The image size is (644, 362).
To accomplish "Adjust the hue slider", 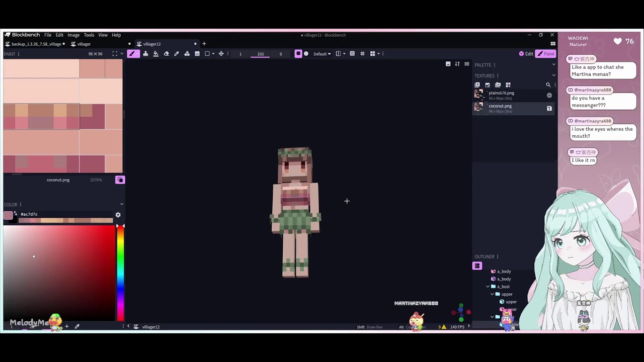I will pos(120,273).
